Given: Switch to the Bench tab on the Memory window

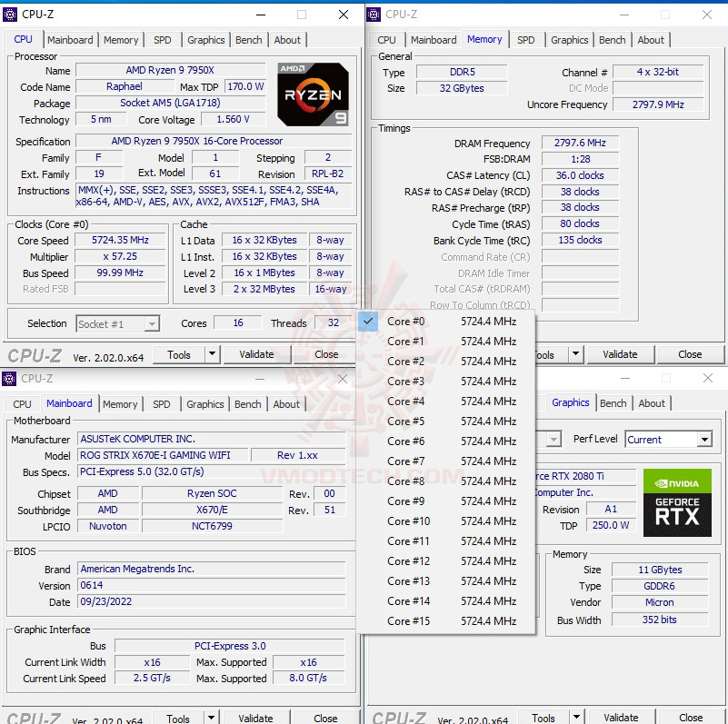Looking at the screenshot, I should 612,40.
